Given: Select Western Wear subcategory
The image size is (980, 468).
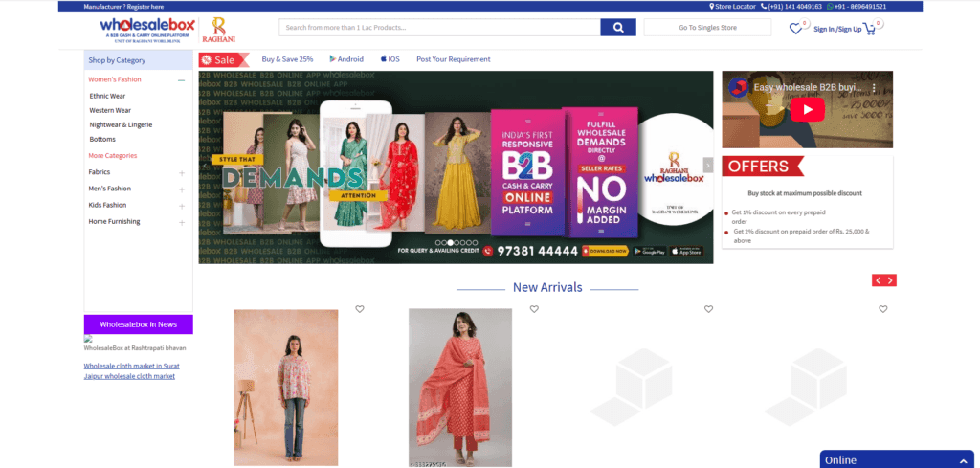Looking at the screenshot, I should tap(110, 111).
